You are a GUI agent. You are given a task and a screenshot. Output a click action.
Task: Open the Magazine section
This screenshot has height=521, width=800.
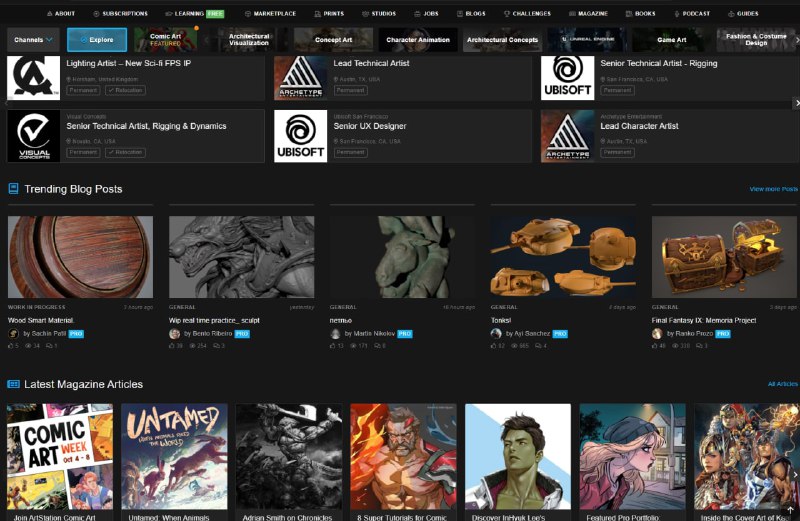tap(588, 14)
